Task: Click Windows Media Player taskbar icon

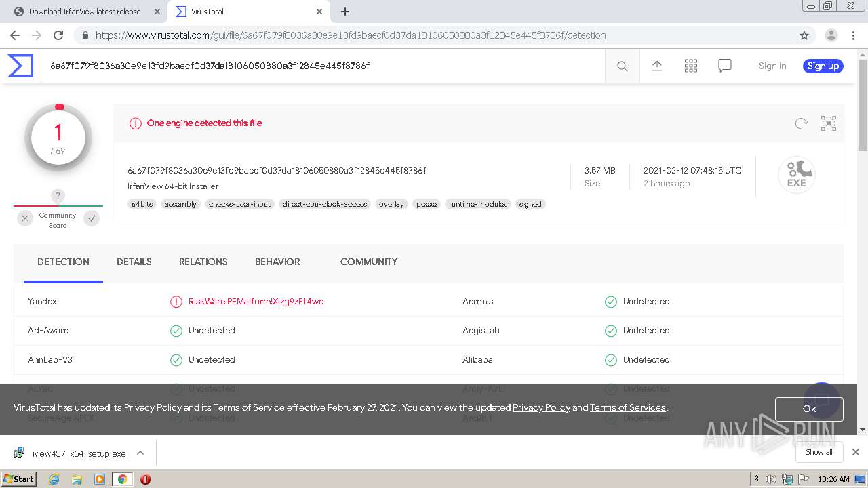Action: point(100,479)
